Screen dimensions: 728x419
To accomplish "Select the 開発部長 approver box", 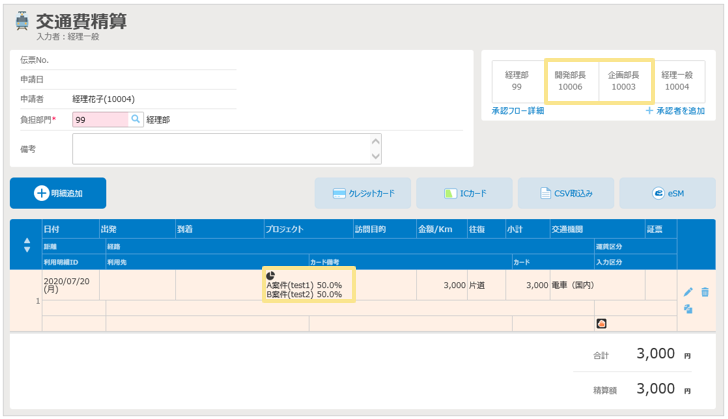I will pos(570,81).
